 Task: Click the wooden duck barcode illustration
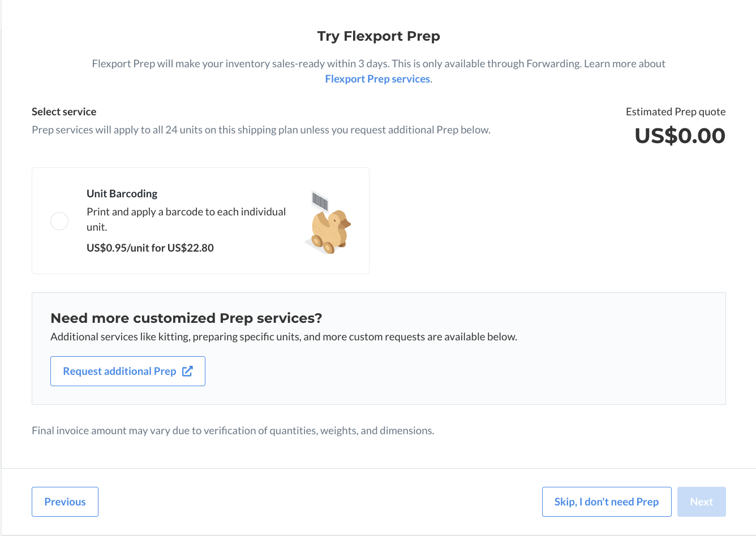point(328,223)
